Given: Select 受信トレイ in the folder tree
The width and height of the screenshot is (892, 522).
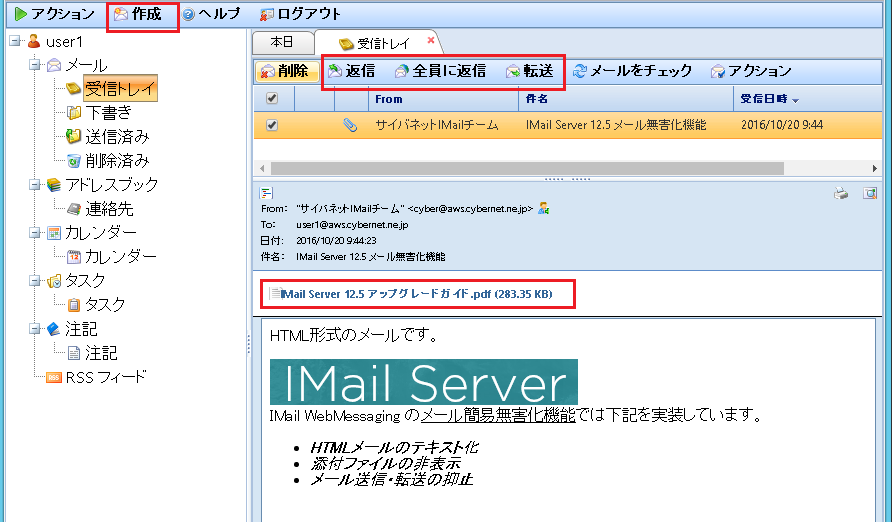Looking at the screenshot, I should [x=120, y=89].
